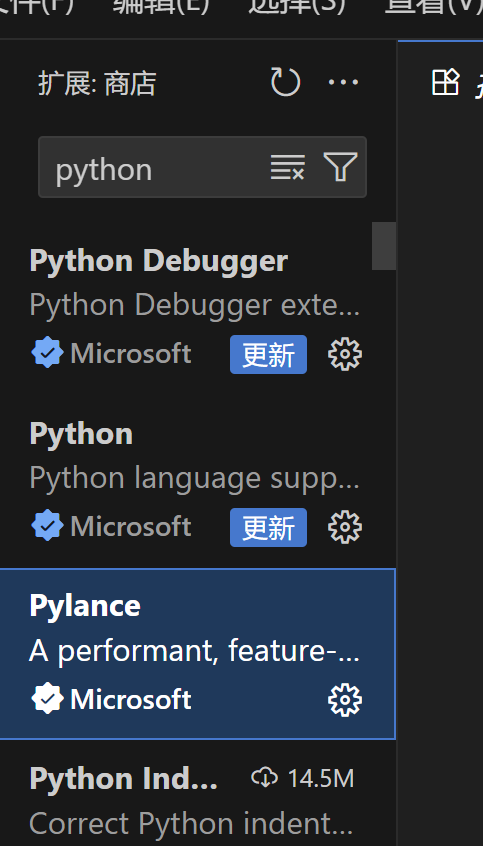The width and height of the screenshot is (483, 846).
Task: Click the 'A performant, feature-...' description
Action: tap(194, 651)
